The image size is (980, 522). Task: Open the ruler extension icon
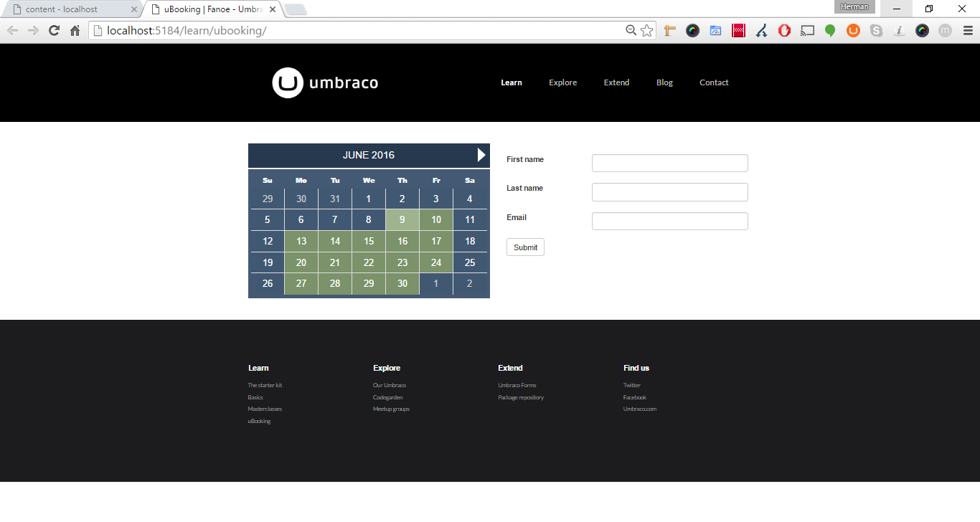(x=670, y=30)
